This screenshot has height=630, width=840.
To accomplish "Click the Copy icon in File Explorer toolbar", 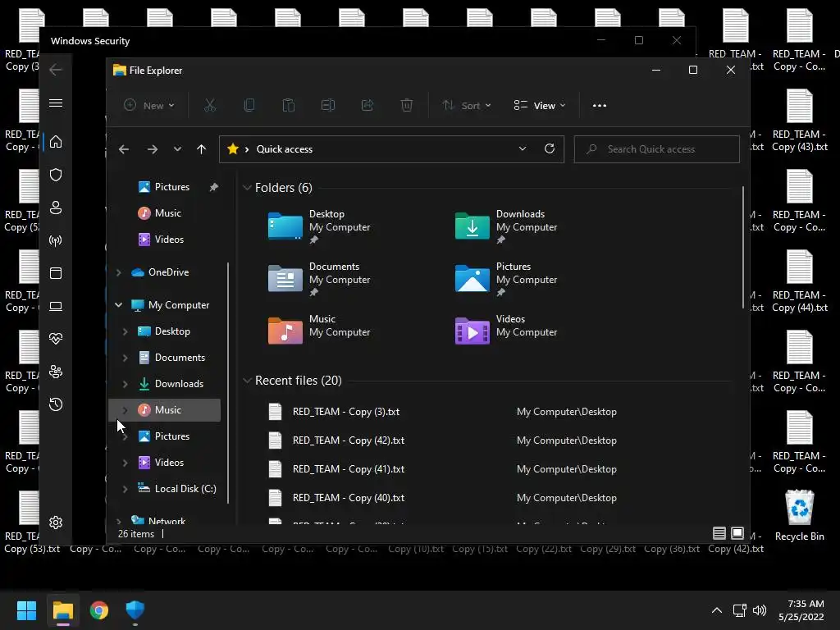I will [249, 106].
